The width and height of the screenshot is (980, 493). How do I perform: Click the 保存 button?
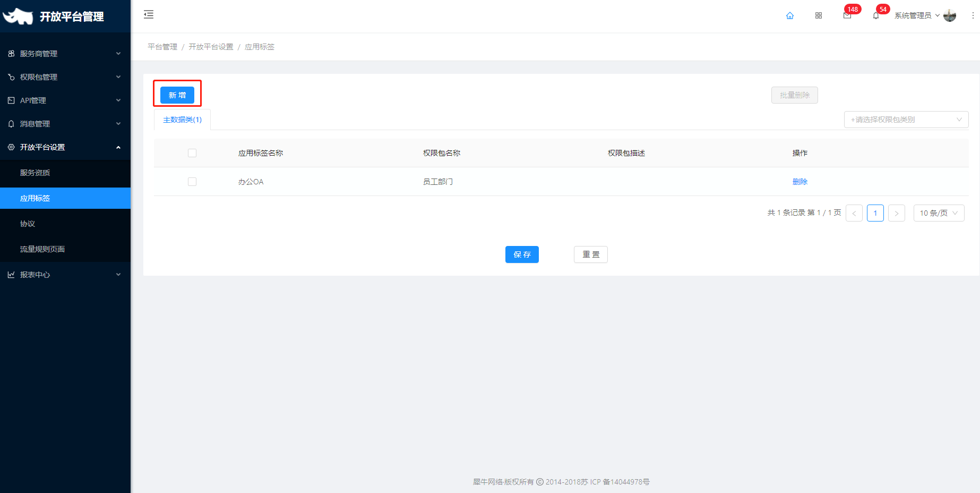[x=522, y=254]
